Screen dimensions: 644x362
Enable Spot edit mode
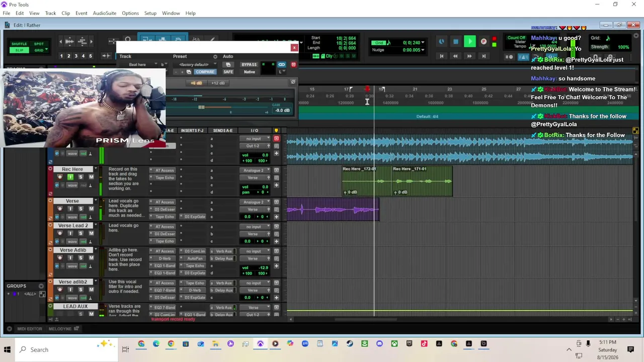coord(39,44)
